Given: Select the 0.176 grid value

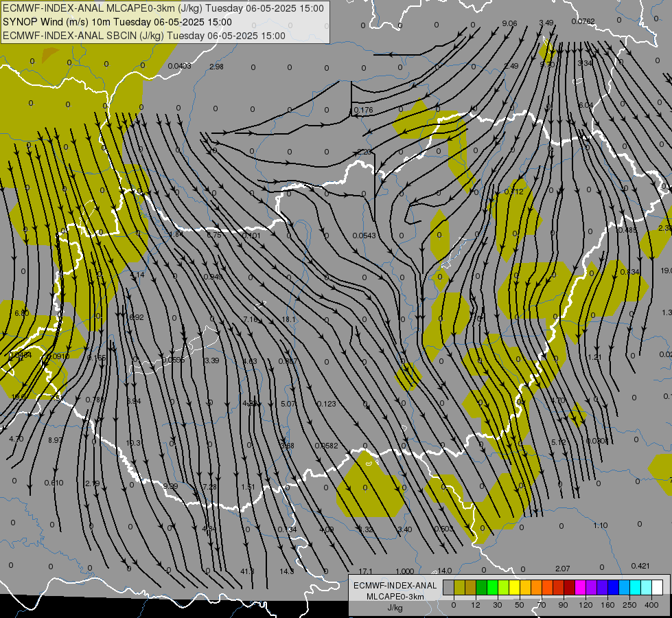Looking at the screenshot, I should [363, 111].
